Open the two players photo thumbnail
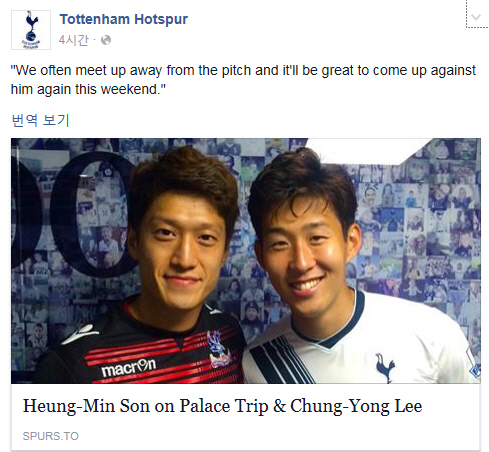 tap(246, 261)
